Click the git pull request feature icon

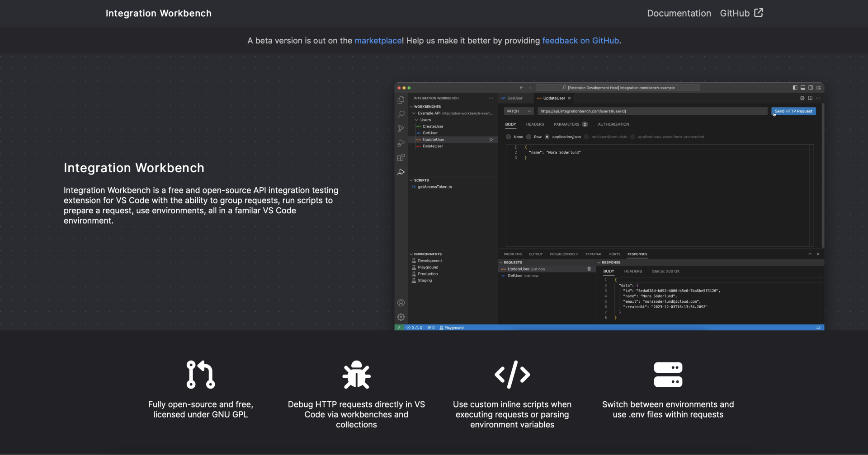coord(201,375)
